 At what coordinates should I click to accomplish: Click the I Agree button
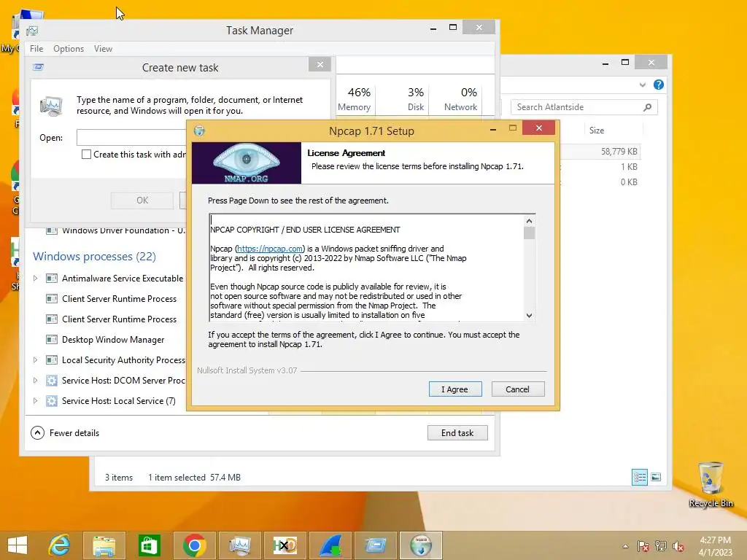(455, 389)
